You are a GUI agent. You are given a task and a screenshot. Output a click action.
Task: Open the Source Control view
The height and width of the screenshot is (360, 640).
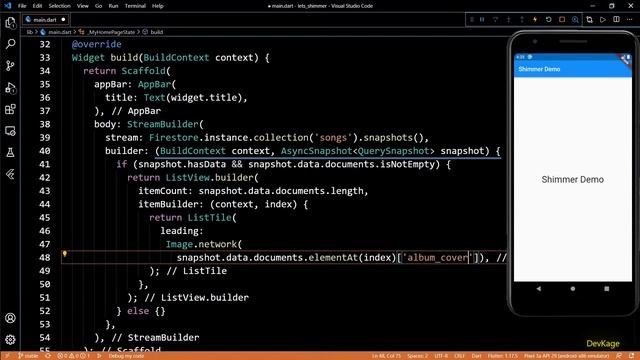(11, 66)
